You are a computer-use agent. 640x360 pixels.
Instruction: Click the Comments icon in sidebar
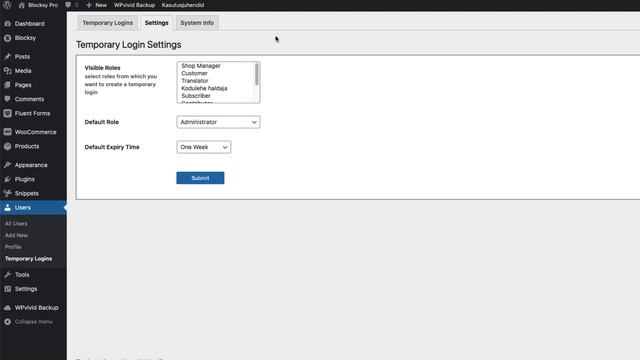(x=7, y=99)
